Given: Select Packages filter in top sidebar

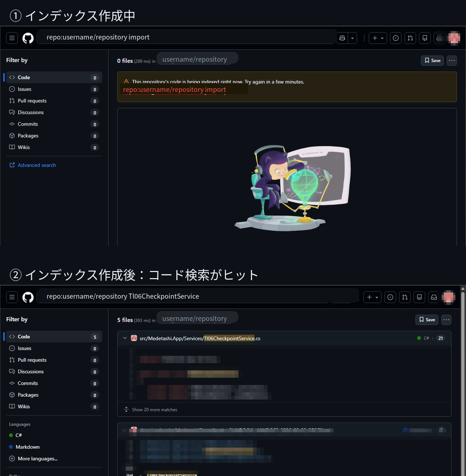Looking at the screenshot, I should [x=54, y=136].
